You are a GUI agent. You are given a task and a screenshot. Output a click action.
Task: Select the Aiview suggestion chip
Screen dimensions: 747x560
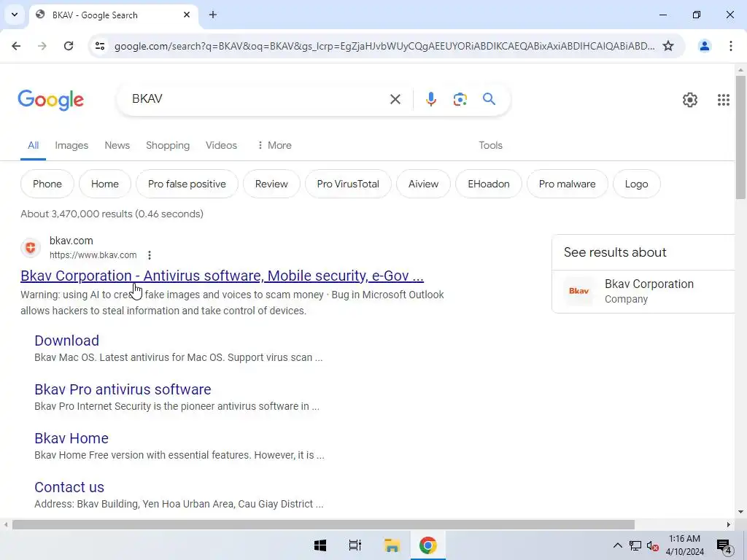424,184
